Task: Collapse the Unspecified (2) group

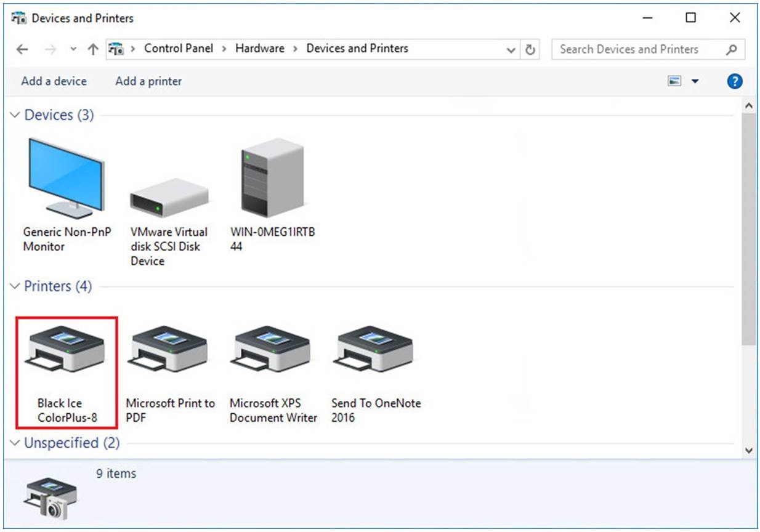Action: [x=15, y=443]
